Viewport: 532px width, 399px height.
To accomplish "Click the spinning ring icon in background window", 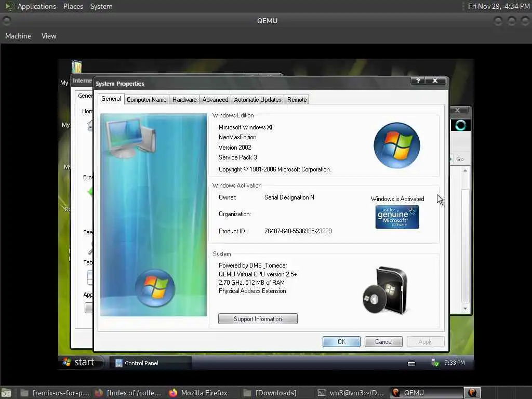I will (x=460, y=126).
